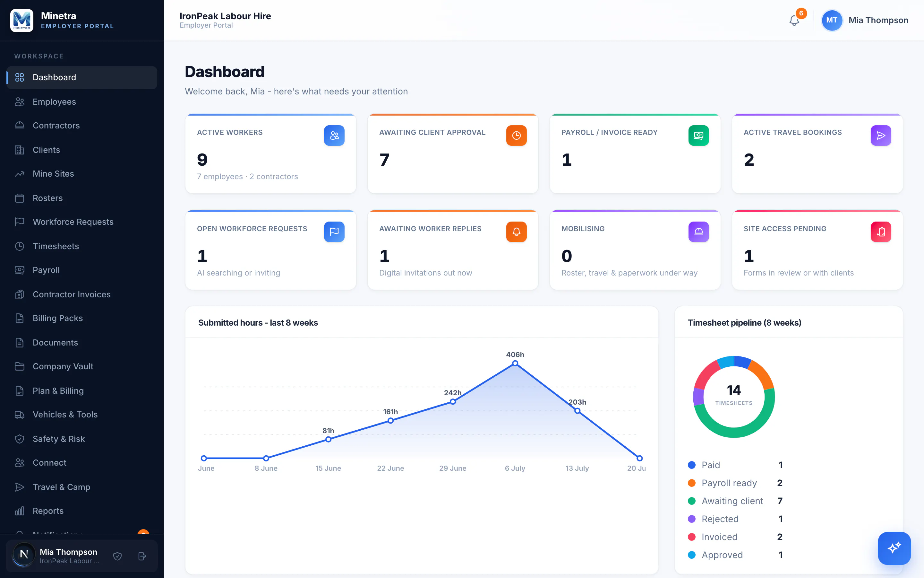The height and width of the screenshot is (578, 924).
Task: Click the logout icon in sidebar footer
Action: pos(142,556)
